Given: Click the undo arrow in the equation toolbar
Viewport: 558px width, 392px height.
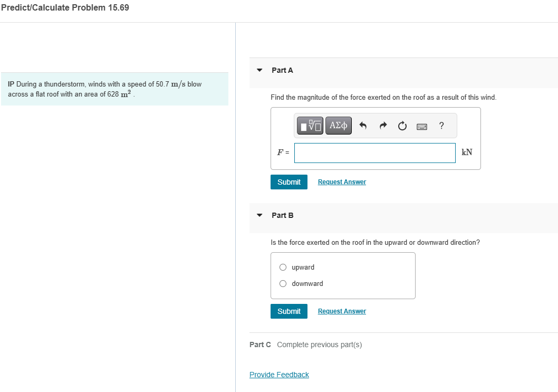Looking at the screenshot, I should [x=363, y=126].
